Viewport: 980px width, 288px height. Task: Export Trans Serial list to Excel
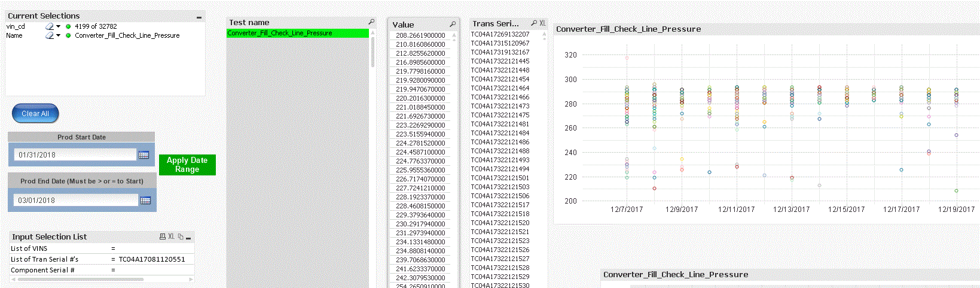pyautogui.click(x=542, y=23)
